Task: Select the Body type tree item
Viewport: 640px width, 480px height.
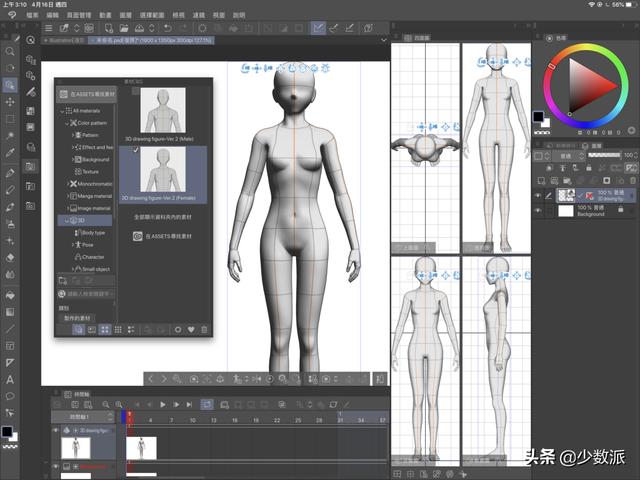Action: click(x=89, y=233)
